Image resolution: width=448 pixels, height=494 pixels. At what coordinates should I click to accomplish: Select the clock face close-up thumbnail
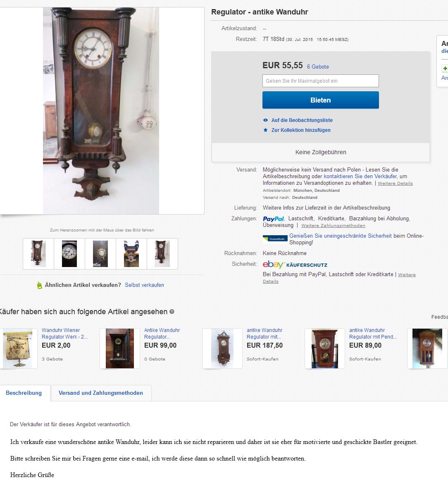click(69, 254)
